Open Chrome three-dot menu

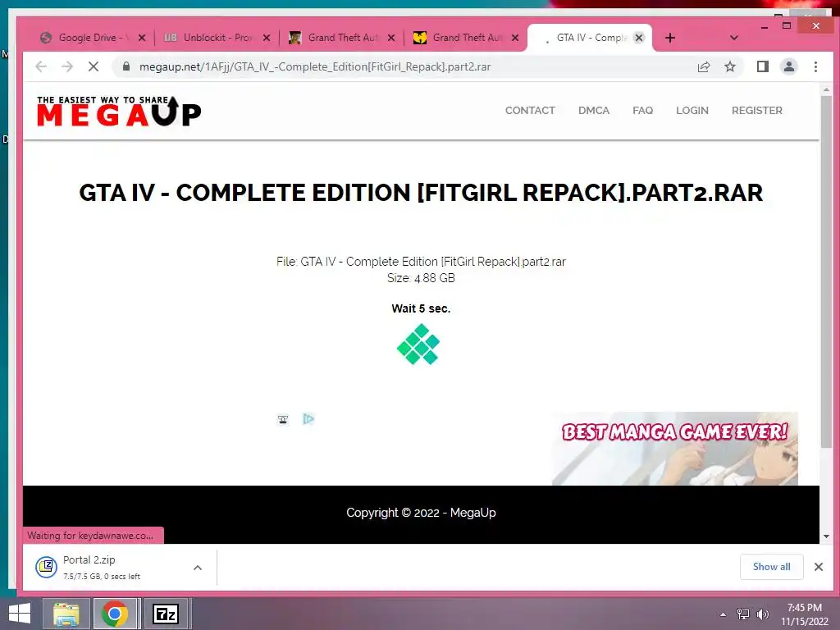(x=815, y=66)
